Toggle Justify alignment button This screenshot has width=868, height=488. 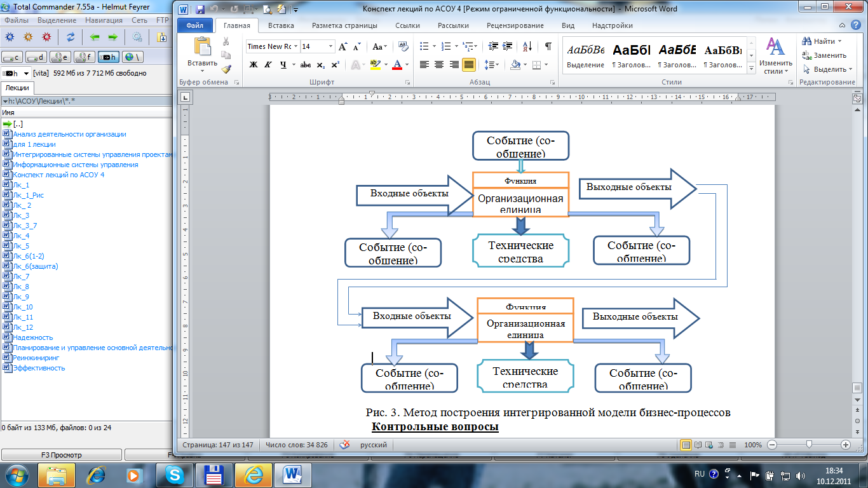[469, 65]
